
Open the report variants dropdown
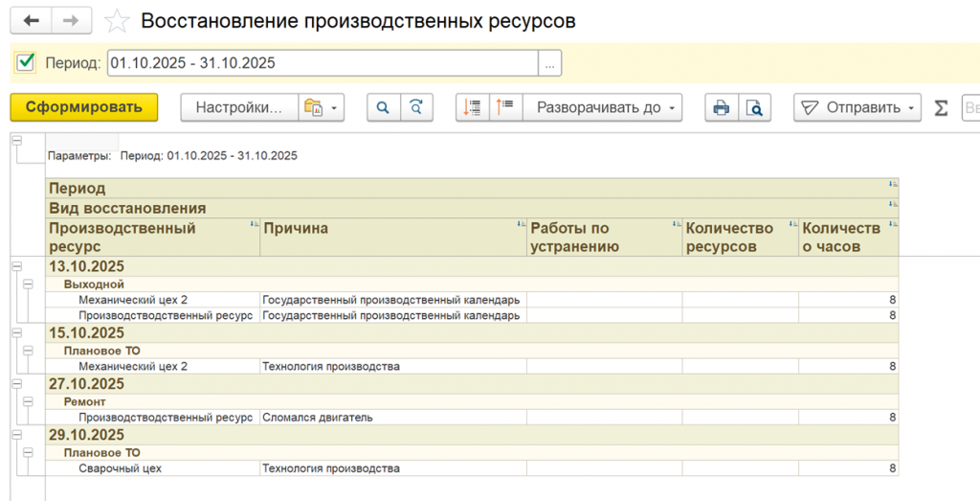click(x=321, y=107)
